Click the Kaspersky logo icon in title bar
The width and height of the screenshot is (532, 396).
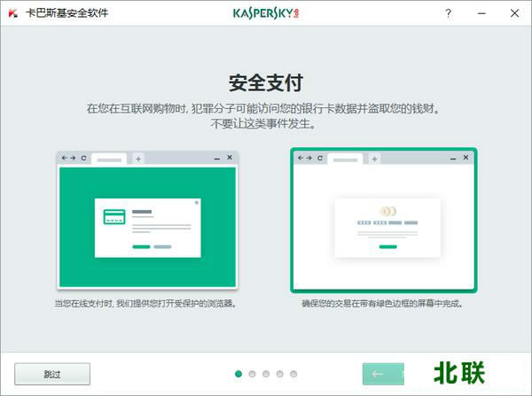[13, 14]
